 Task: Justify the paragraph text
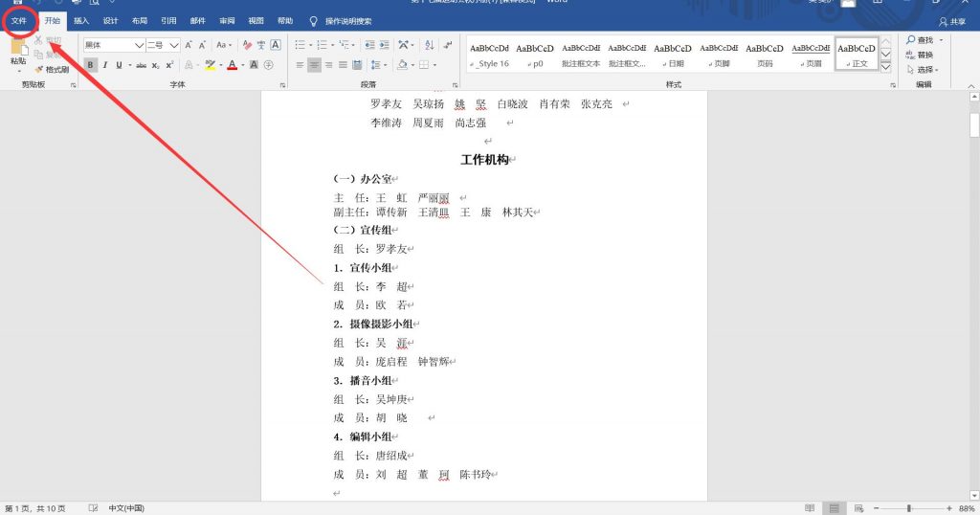(x=344, y=64)
